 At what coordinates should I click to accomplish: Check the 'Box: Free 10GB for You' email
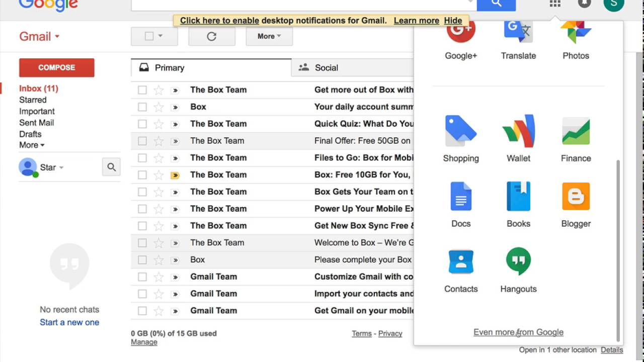tap(142, 175)
